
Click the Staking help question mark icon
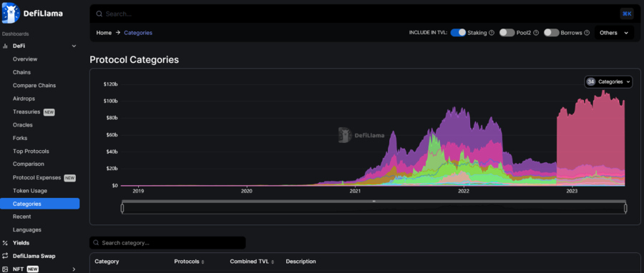click(x=491, y=33)
